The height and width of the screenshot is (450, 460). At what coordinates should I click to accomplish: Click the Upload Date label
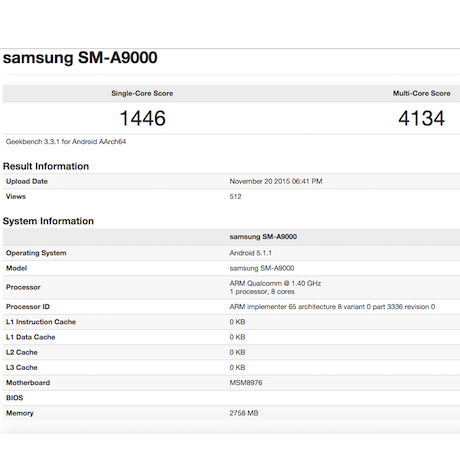[27, 181]
